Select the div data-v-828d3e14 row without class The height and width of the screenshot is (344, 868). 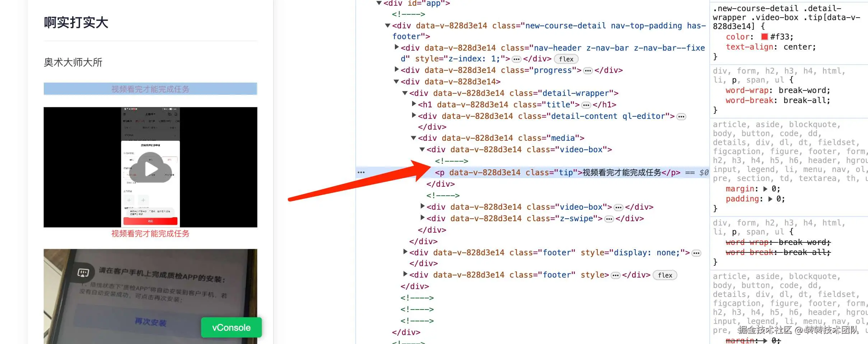point(451,82)
